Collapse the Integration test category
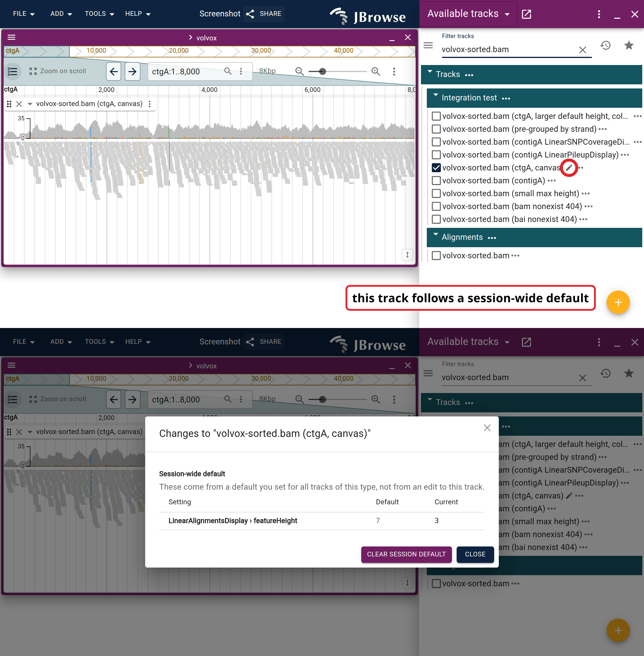This screenshot has height=656, width=644. (436, 96)
